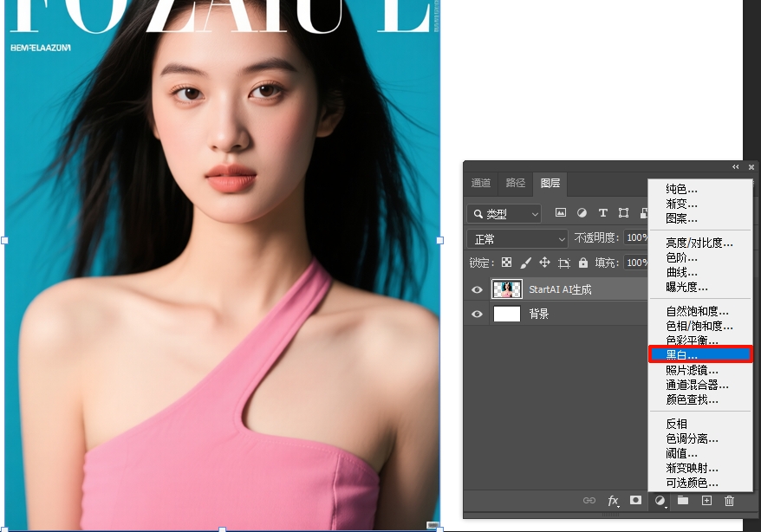761x532 pixels.
Task: Add a layer mask
Action: [635, 501]
